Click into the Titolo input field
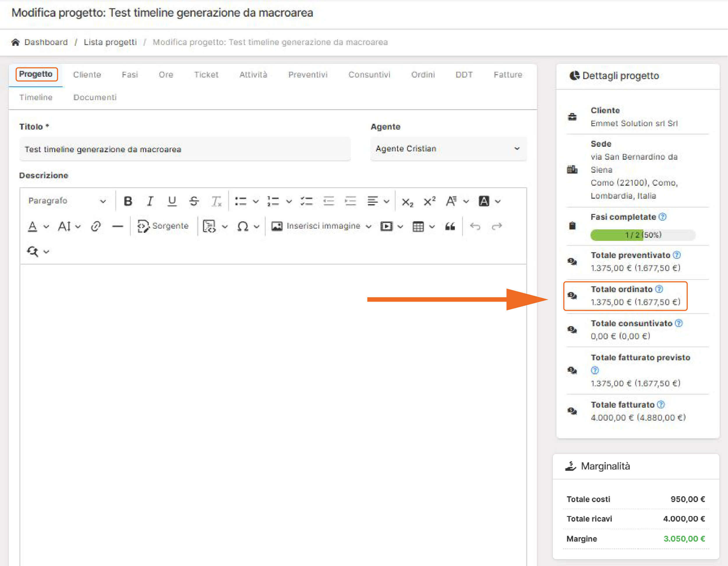This screenshot has width=728, height=566. coord(185,149)
